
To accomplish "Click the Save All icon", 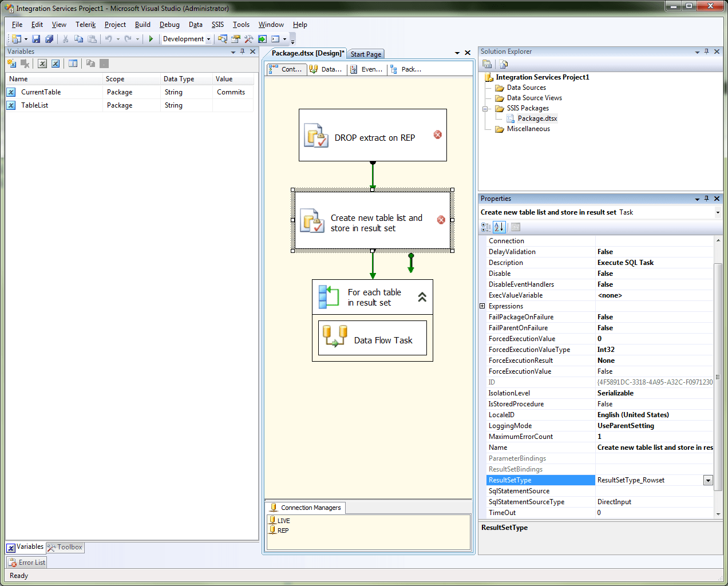I will pyautogui.click(x=49, y=39).
